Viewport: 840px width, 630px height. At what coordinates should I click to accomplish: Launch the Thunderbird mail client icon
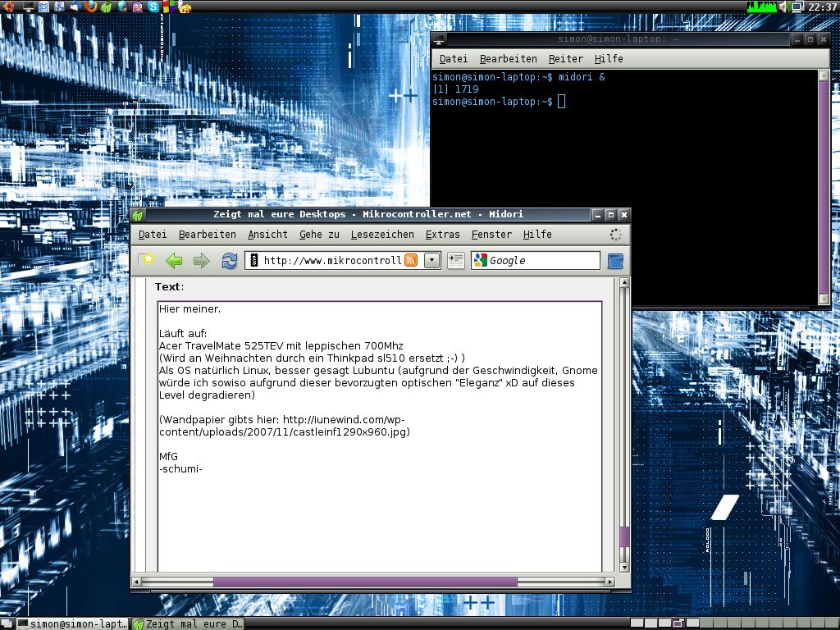[x=75, y=7]
